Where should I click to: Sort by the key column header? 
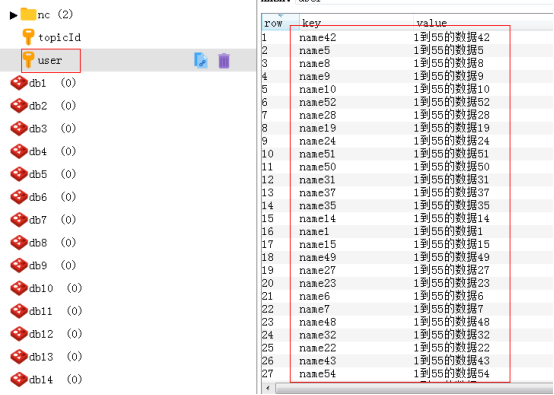[356, 23]
